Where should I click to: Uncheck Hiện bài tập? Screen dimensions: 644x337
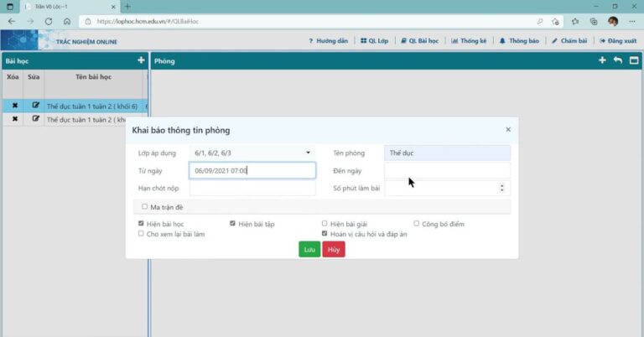tap(232, 223)
